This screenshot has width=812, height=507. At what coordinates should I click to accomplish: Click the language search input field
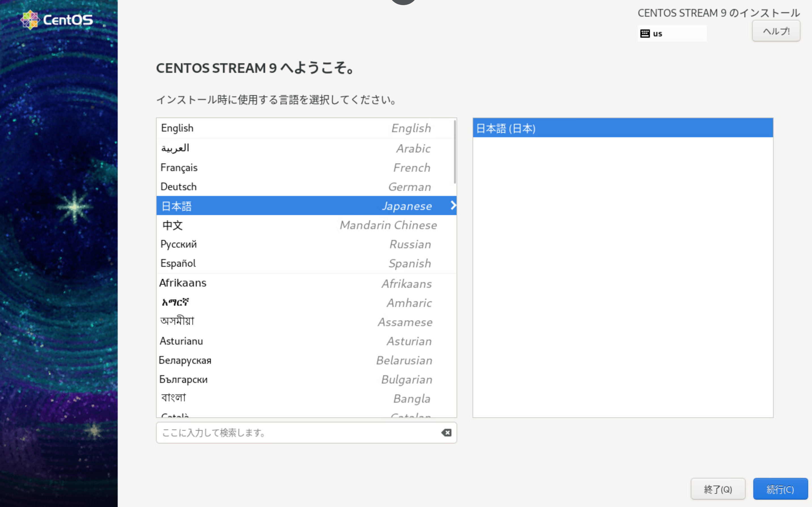tap(285, 432)
